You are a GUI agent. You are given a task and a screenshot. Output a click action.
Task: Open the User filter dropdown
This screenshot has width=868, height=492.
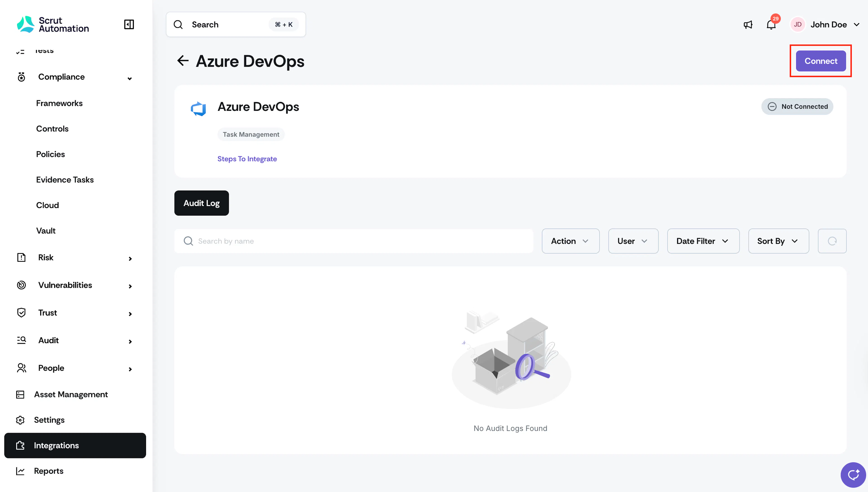click(633, 241)
